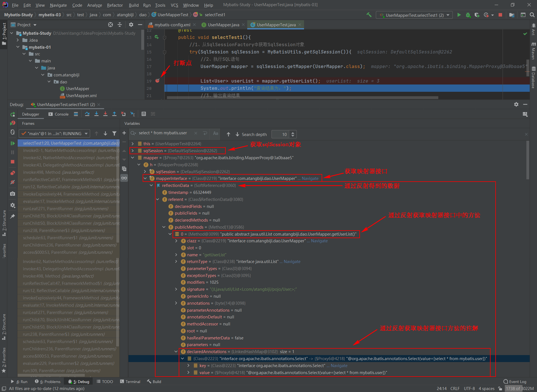
Task: Click Navigate link next to returnType
Action: click(292, 261)
